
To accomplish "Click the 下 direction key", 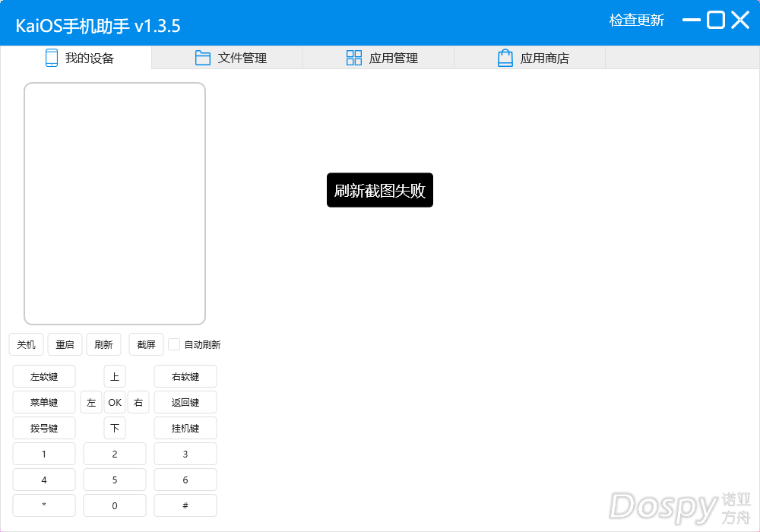I will [x=115, y=429].
